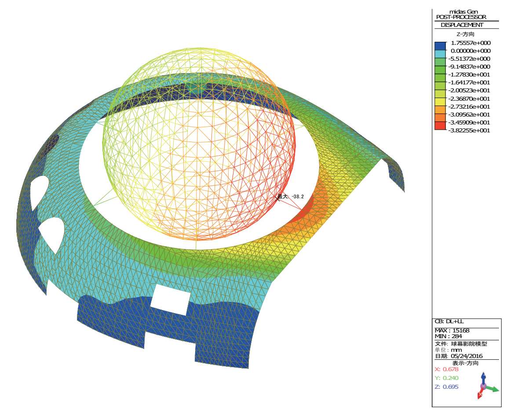The width and height of the screenshot is (532, 416).
Task: Select the -2.00523e+001 legend value
Action: tap(470, 91)
